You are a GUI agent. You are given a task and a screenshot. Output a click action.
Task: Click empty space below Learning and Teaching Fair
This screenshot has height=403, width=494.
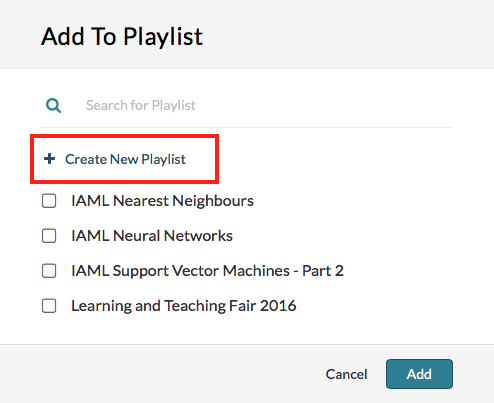click(x=247, y=330)
